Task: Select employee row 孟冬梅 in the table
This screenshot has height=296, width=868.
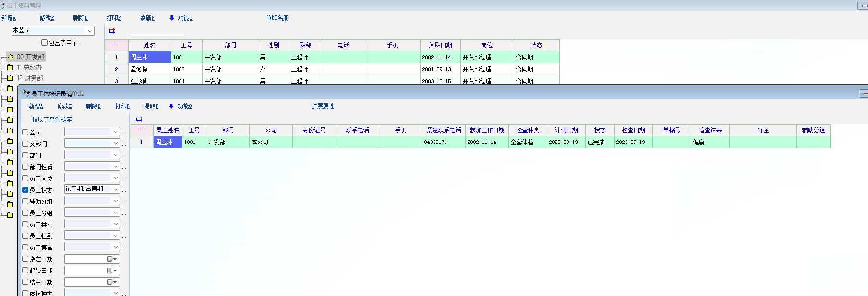Action: point(139,69)
